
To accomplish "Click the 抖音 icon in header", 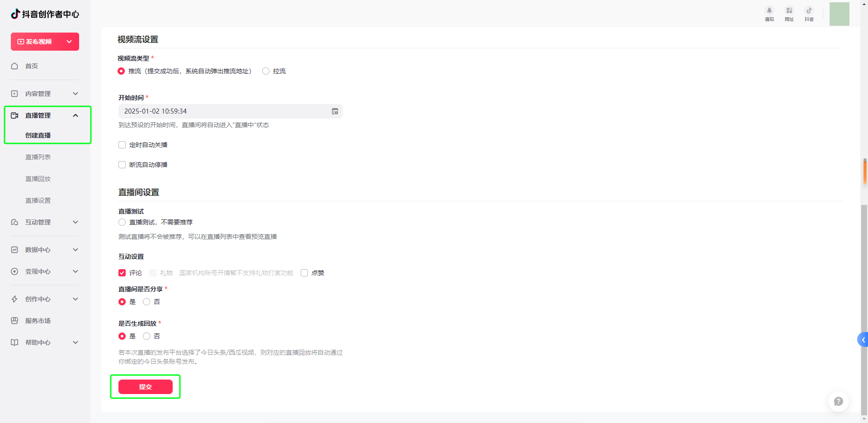I will 809,10.
